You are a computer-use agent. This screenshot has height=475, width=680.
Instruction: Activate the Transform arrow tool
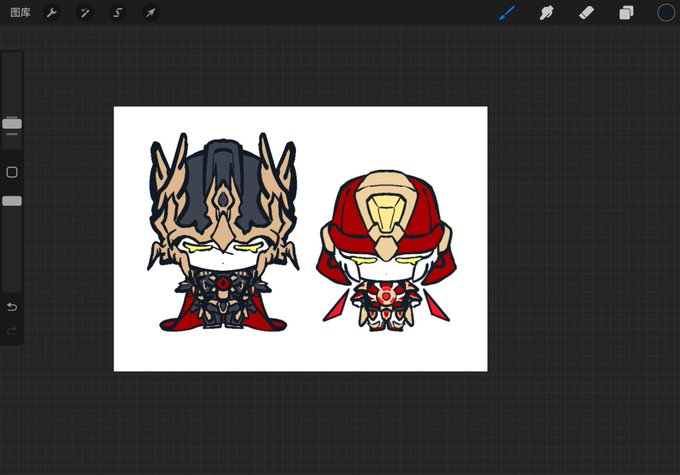(x=150, y=13)
